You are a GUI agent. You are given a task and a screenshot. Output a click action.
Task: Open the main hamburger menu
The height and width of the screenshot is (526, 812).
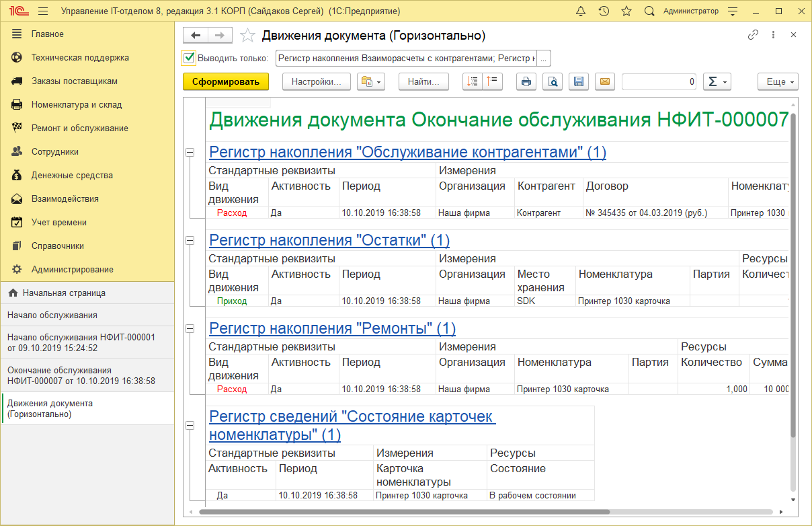pos(42,10)
